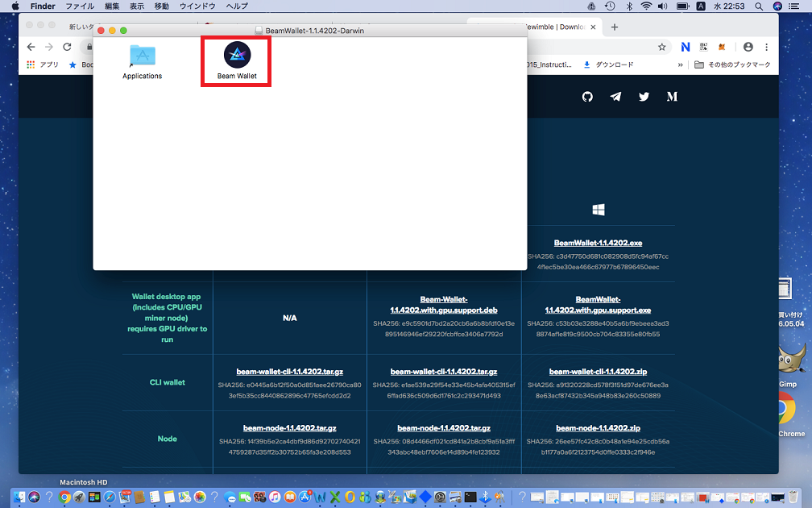Open the Time Machine menu bar icon
812x508 pixels.
610,6
